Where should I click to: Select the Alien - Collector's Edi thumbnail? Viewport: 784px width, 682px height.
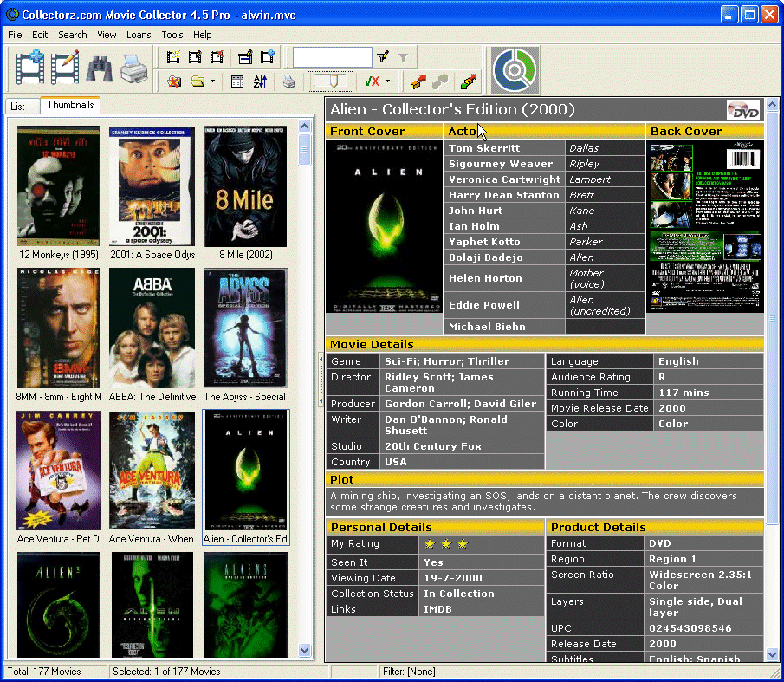pyautogui.click(x=246, y=477)
